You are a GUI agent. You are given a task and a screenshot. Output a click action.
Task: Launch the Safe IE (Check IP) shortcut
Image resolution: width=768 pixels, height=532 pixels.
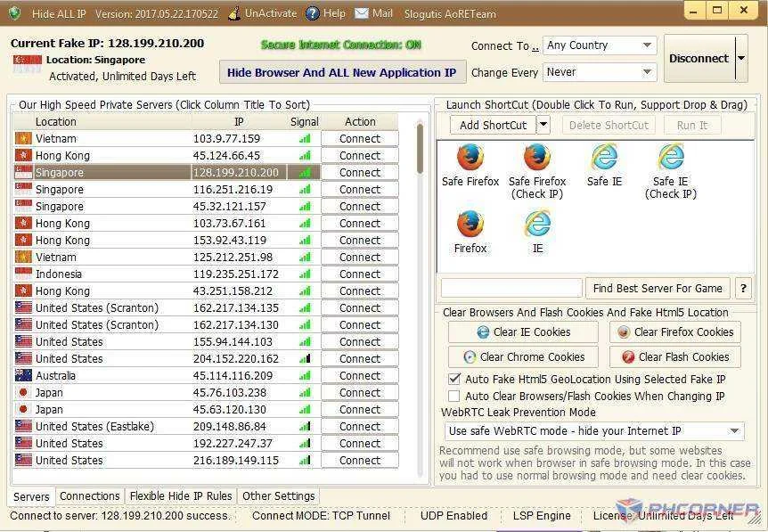(x=671, y=157)
